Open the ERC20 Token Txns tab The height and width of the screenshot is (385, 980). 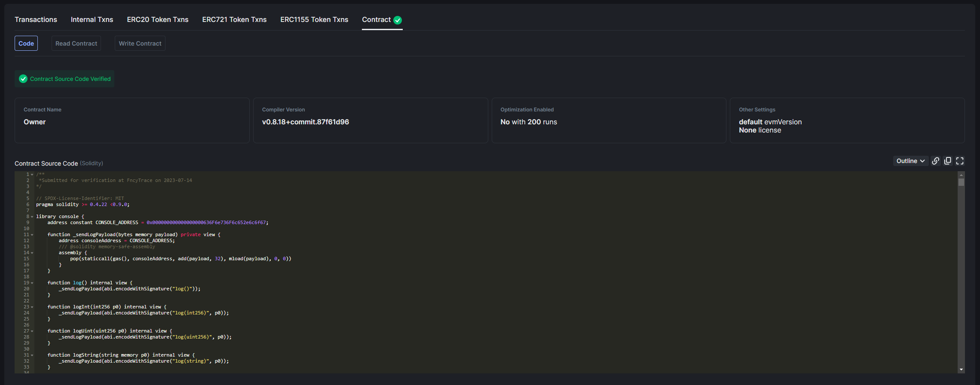(157, 20)
